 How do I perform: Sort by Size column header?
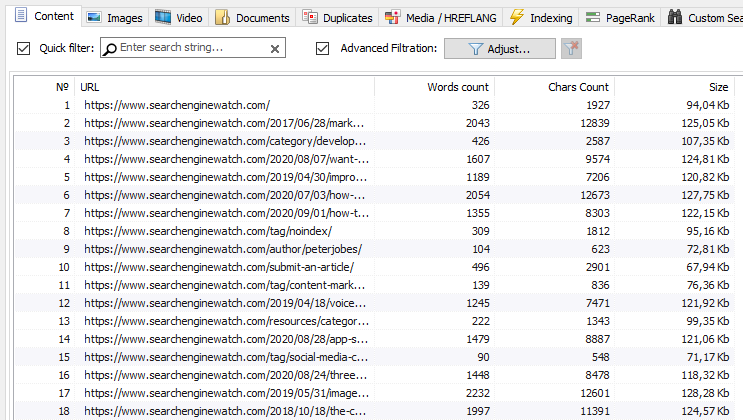[x=674, y=87]
